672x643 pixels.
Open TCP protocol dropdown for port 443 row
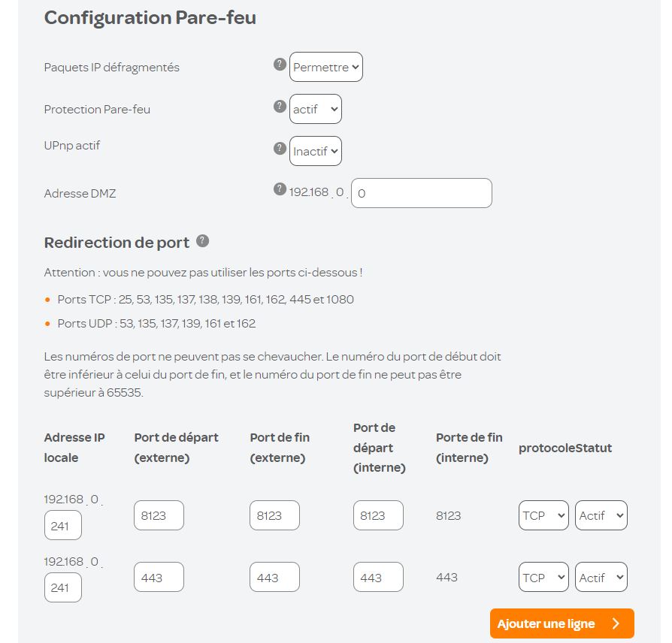(x=543, y=577)
